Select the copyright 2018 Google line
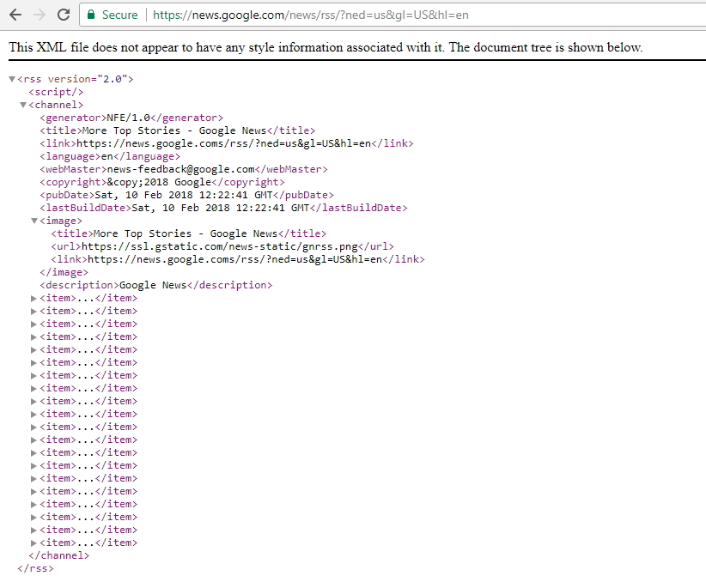706x588 pixels. (x=162, y=182)
